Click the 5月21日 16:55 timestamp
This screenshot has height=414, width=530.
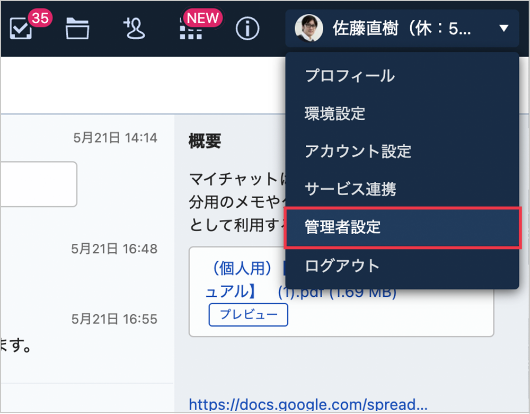pyautogui.click(x=114, y=319)
